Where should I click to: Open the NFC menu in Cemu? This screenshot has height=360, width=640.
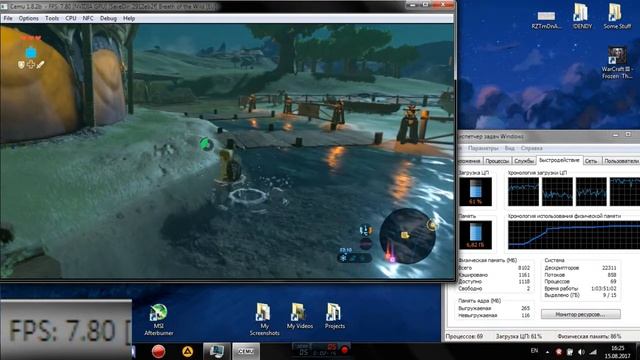[x=88, y=18]
